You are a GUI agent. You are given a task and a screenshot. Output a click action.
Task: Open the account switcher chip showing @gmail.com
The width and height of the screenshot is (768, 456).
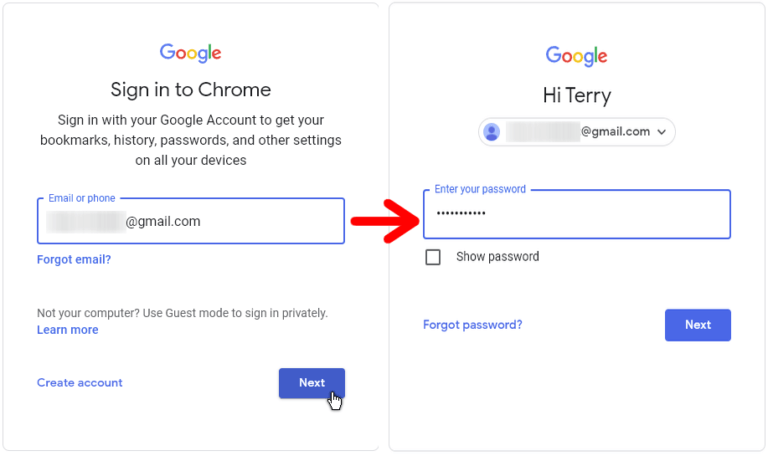point(576,132)
